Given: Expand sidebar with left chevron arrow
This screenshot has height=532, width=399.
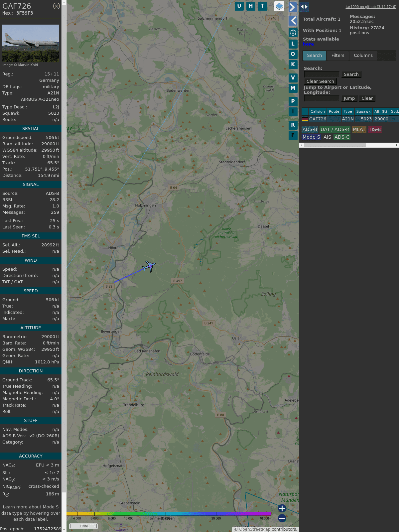Looking at the screenshot, I should [x=293, y=21].
